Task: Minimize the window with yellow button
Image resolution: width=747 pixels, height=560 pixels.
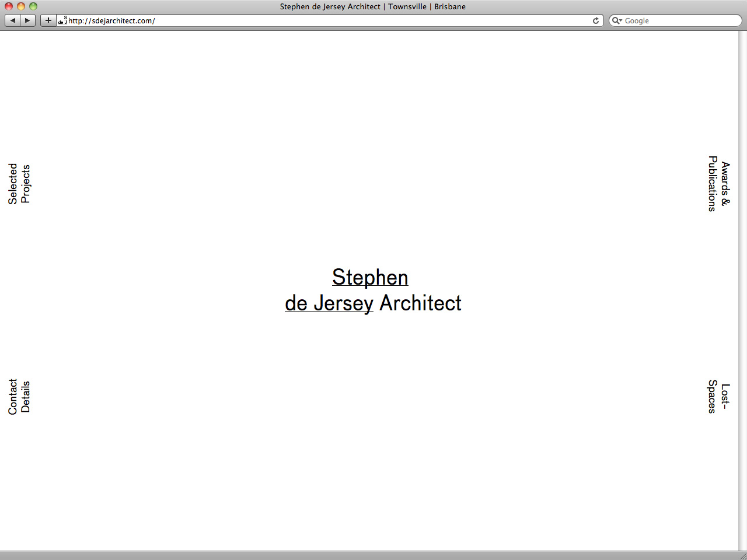Action: click(x=21, y=6)
